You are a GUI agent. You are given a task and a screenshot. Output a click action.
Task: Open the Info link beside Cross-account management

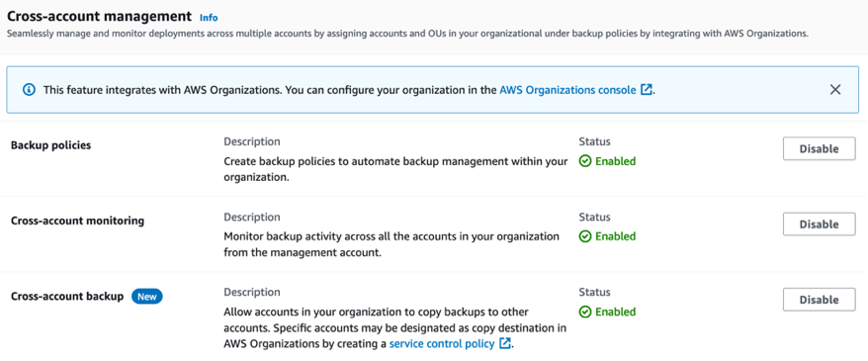pyautogui.click(x=209, y=18)
